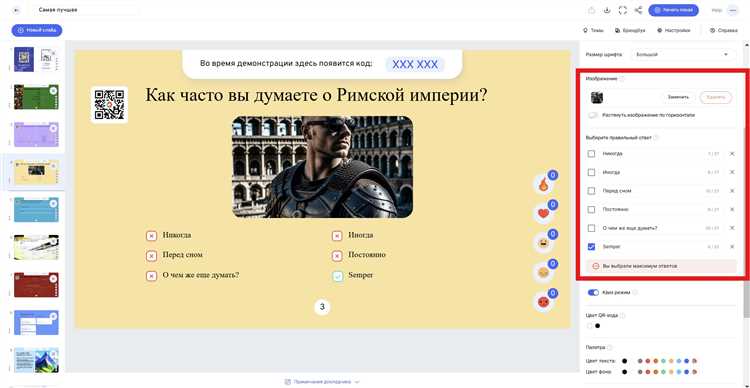Check the Постоянно answer checkbox
Image resolution: width=750 pixels, height=388 pixels.
pos(591,210)
